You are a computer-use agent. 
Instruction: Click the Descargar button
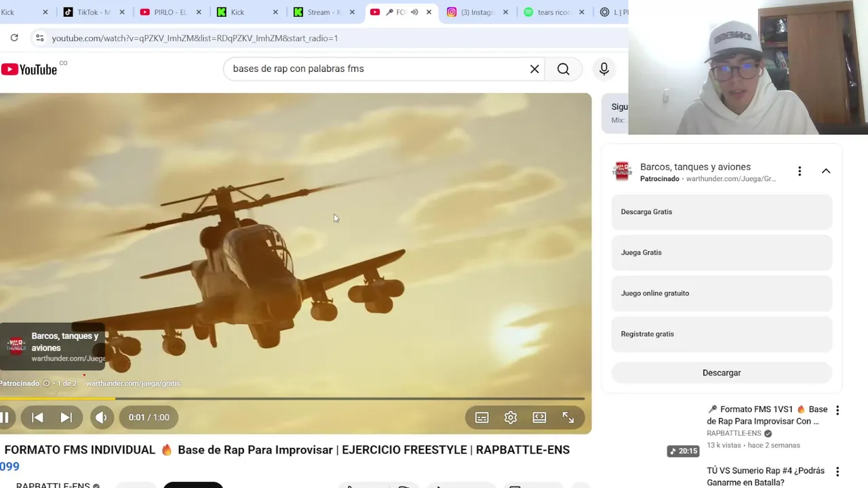(x=722, y=373)
